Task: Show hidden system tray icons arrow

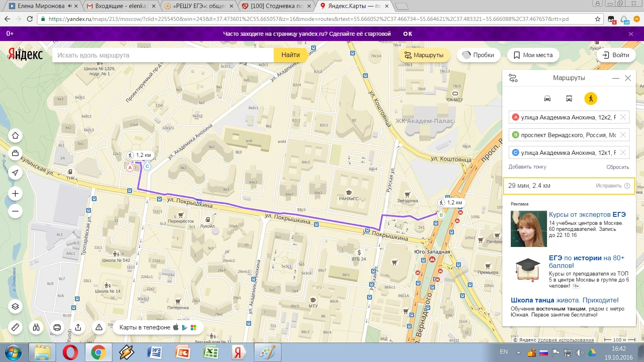Action: [518, 353]
